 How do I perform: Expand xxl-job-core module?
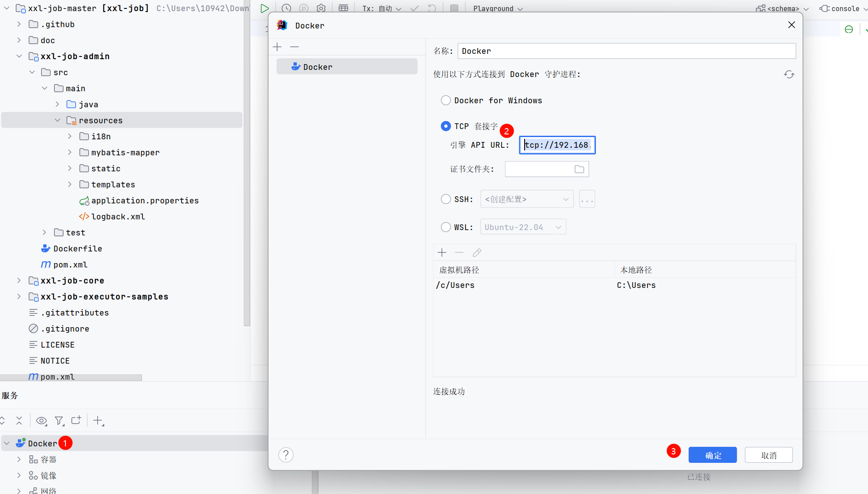pos(19,280)
